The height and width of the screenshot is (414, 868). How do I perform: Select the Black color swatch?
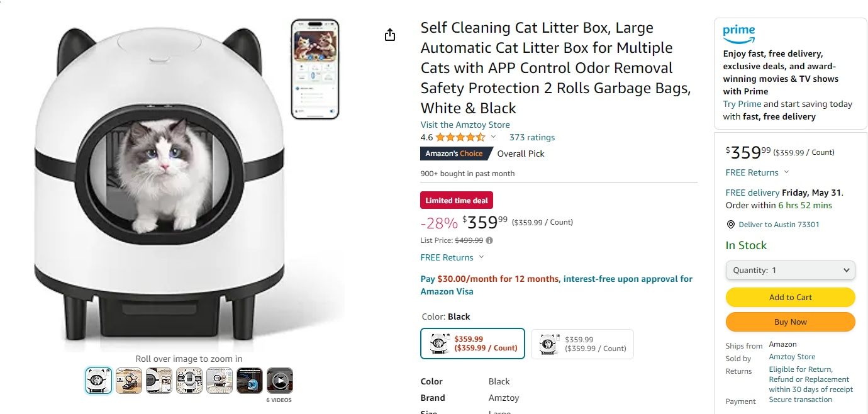472,344
